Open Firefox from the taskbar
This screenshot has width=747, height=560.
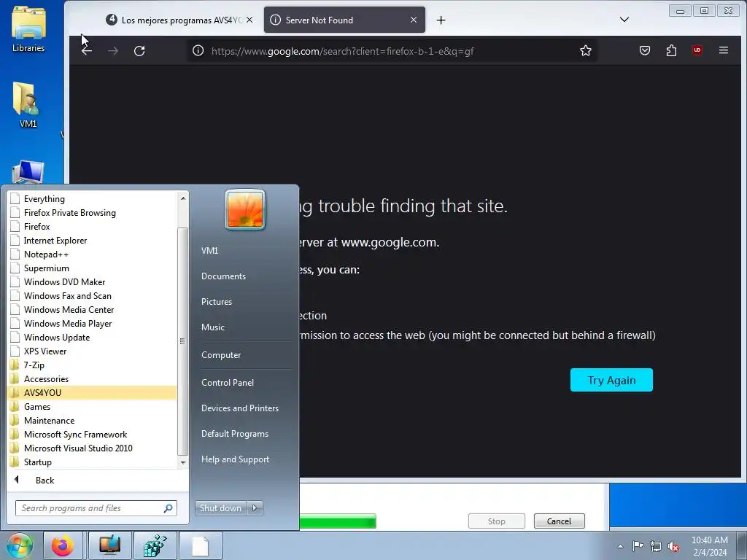coord(63,545)
